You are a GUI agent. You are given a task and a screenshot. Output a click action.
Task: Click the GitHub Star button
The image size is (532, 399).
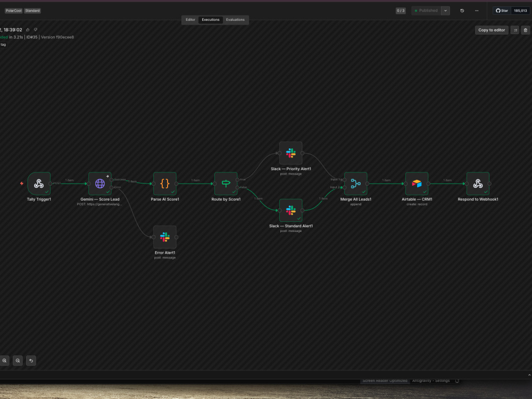coord(502,11)
